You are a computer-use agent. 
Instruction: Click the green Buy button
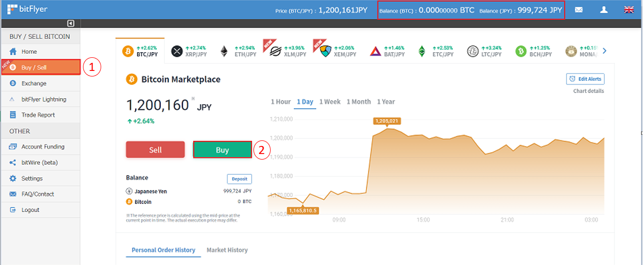(222, 150)
